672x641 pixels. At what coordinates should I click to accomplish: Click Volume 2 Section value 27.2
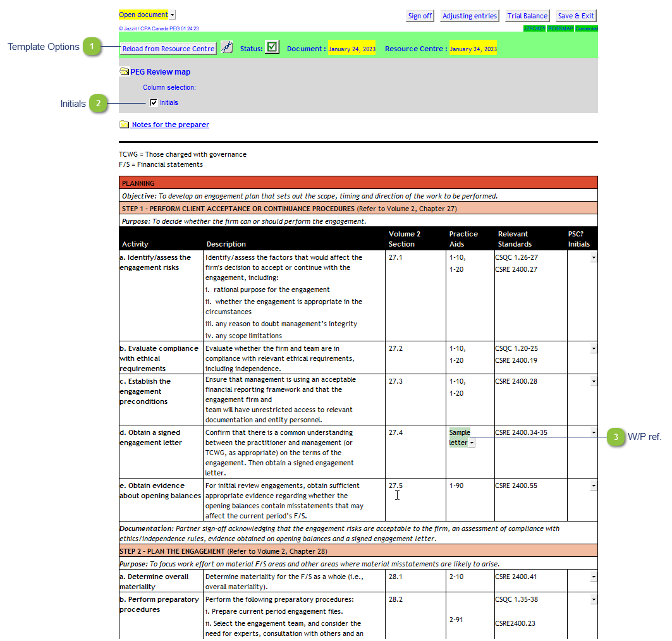(x=396, y=349)
